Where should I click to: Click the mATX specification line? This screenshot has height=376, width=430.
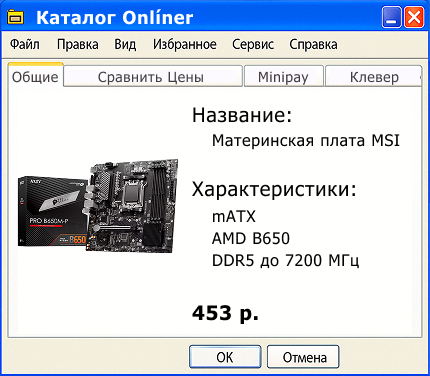pos(234,216)
